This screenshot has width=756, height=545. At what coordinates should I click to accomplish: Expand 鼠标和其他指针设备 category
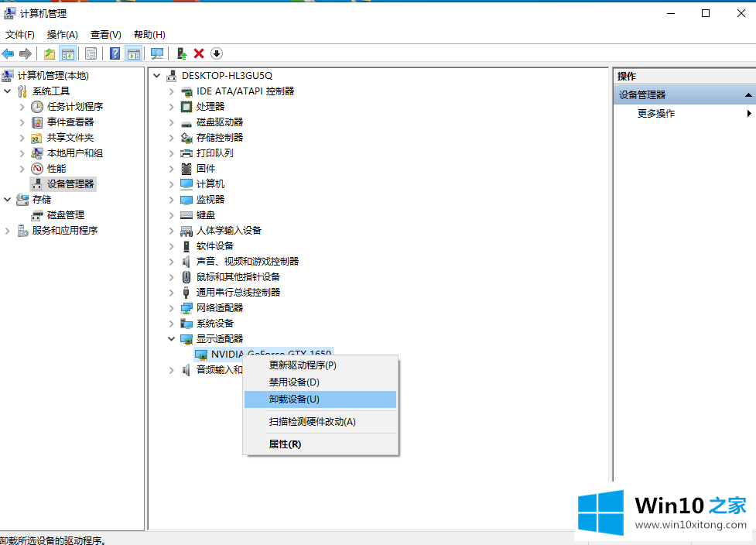(x=171, y=277)
